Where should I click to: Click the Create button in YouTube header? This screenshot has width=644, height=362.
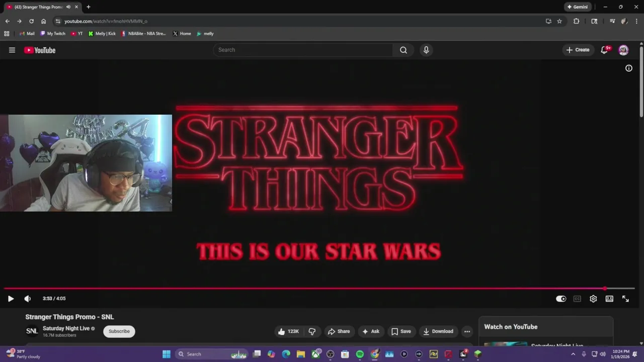pyautogui.click(x=578, y=50)
